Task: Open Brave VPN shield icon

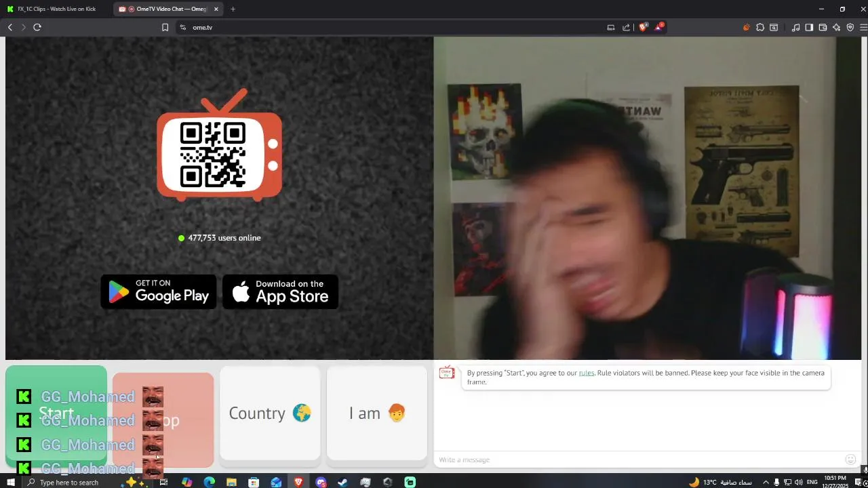Action: click(850, 27)
